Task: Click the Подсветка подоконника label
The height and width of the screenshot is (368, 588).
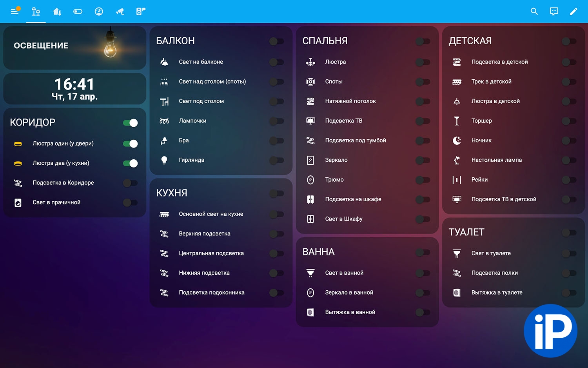Action: pyautogui.click(x=212, y=293)
